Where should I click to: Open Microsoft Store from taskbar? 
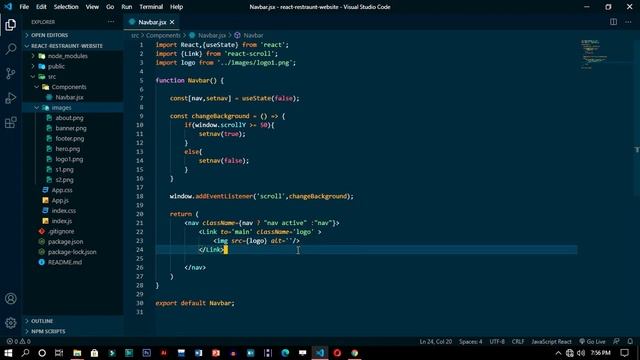coord(94,353)
